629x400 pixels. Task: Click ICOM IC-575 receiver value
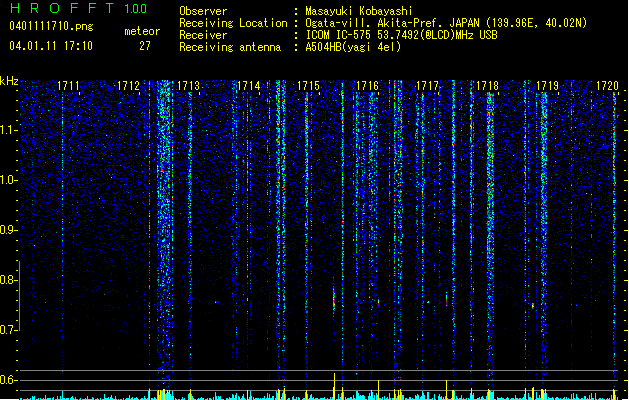[x=401, y=35]
